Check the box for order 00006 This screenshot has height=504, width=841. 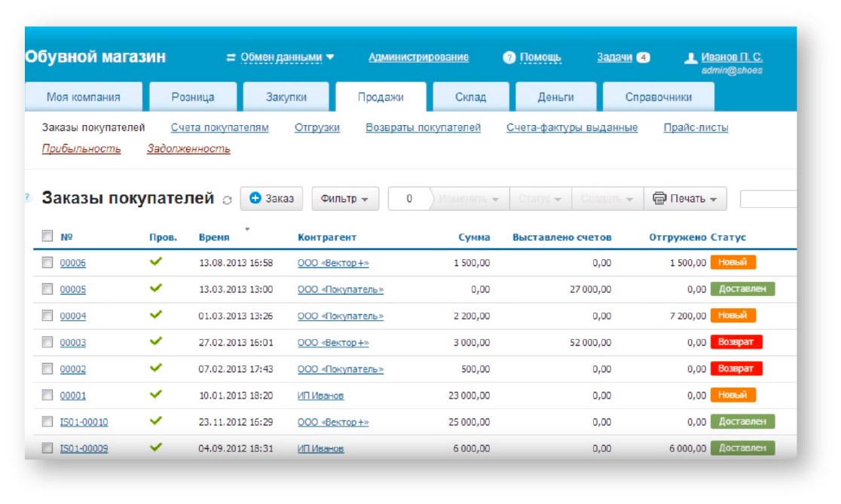tap(47, 262)
